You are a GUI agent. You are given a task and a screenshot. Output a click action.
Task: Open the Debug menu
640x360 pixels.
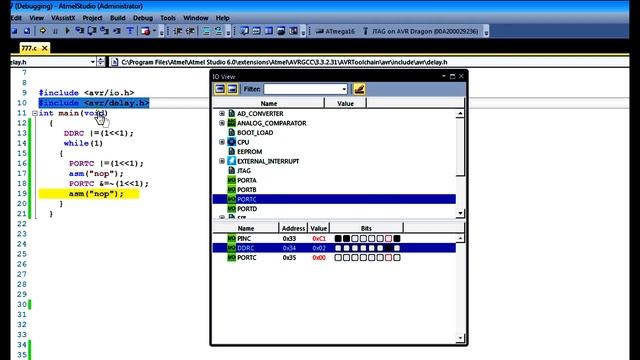pyautogui.click(x=143, y=18)
